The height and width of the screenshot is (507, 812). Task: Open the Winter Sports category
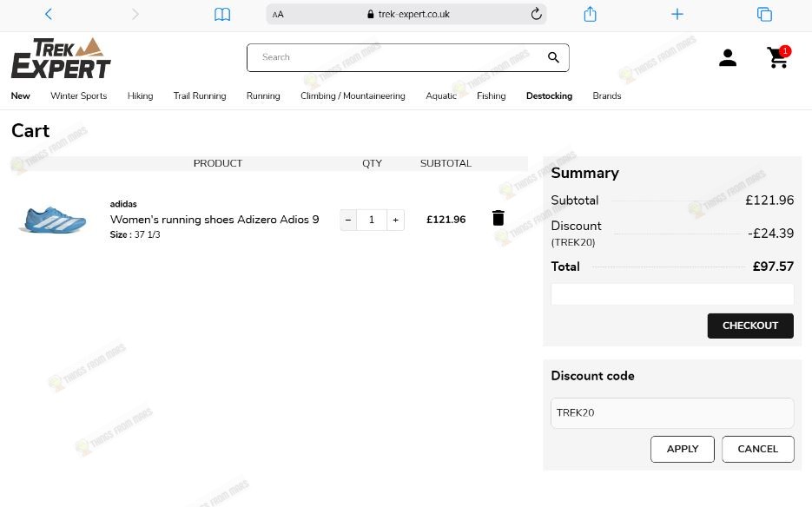click(x=79, y=95)
